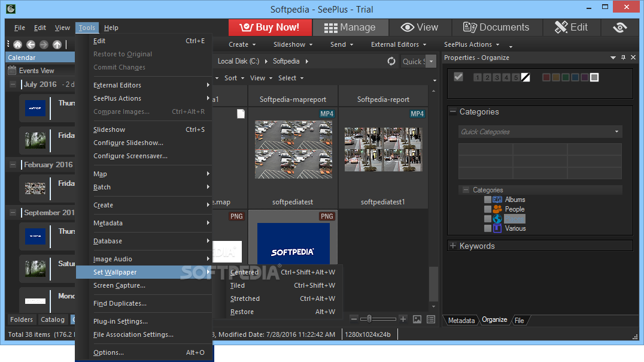Close the Properties - Organize panel
Image resolution: width=644 pixels, height=362 pixels.
coord(633,58)
